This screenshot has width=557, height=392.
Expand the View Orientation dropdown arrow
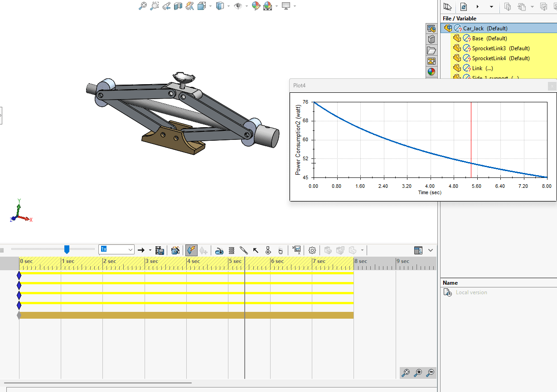pos(211,6)
